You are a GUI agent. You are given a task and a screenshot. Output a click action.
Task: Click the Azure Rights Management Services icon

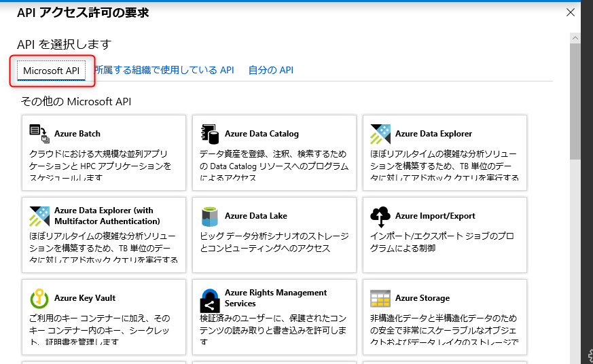click(210, 298)
